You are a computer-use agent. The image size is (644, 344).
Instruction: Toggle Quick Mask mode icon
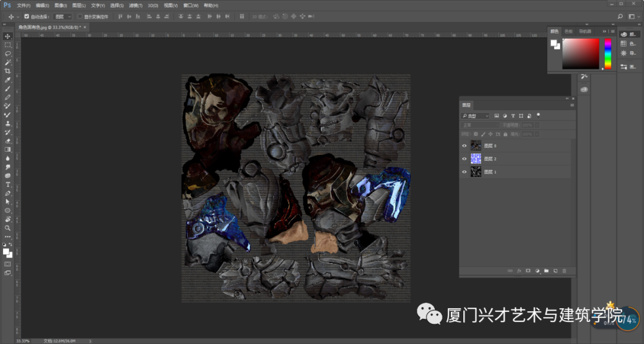tap(7, 264)
